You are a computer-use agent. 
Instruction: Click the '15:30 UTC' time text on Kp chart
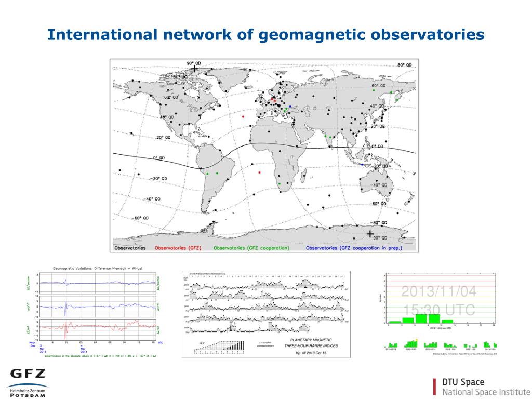pos(438,310)
